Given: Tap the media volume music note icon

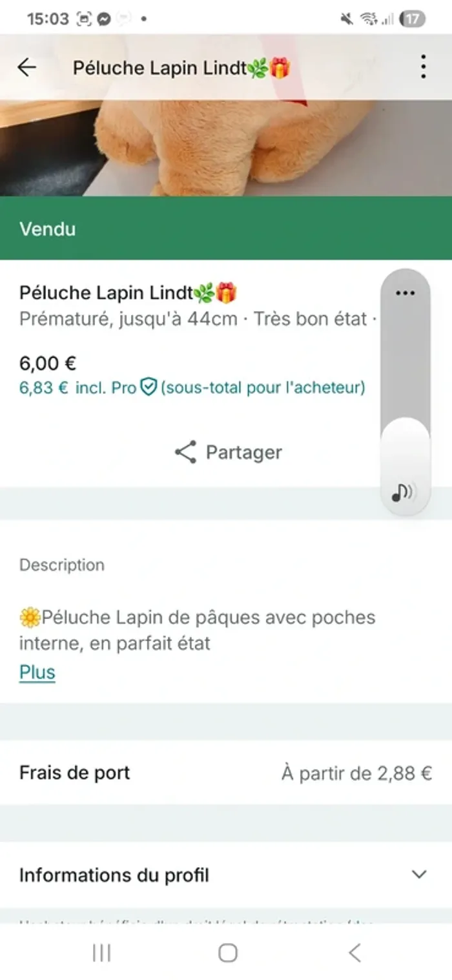Looking at the screenshot, I should coord(403,493).
